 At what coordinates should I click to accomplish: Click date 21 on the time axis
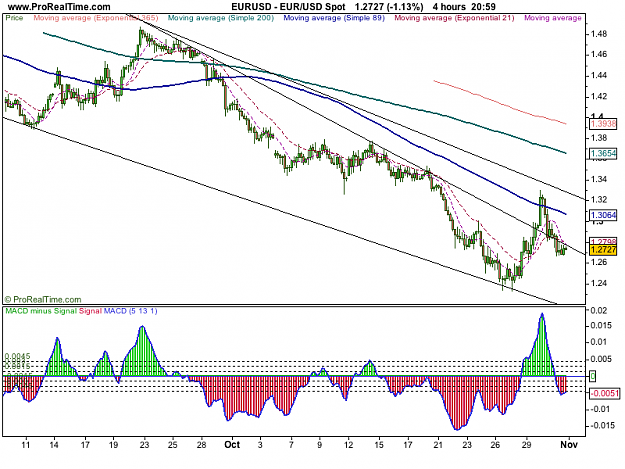(x=438, y=445)
